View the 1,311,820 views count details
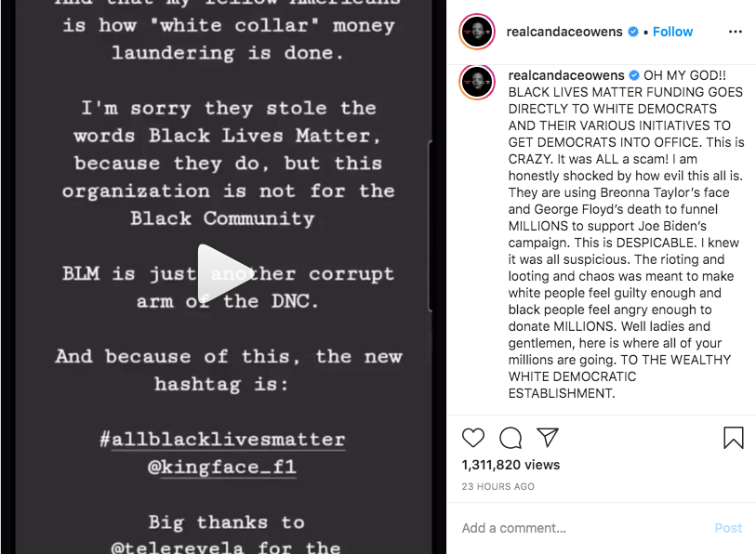756x554 pixels. [x=511, y=465]
